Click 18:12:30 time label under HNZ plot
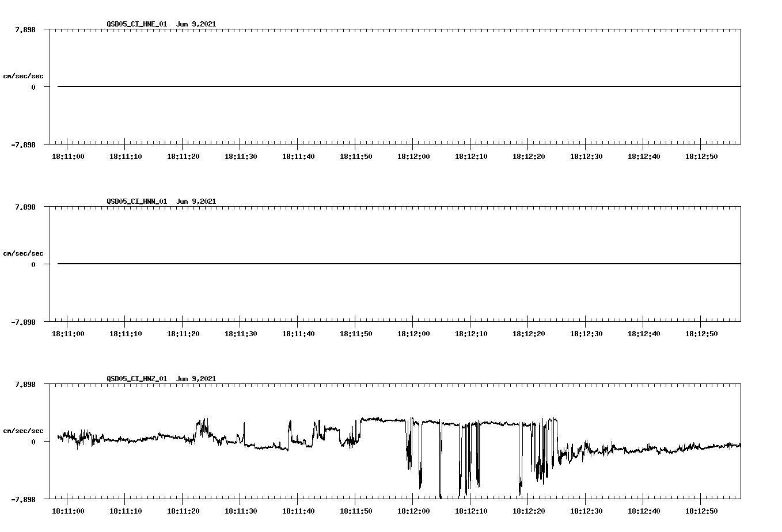The height and width of the screenshot is (532, 782). point(586,511)
